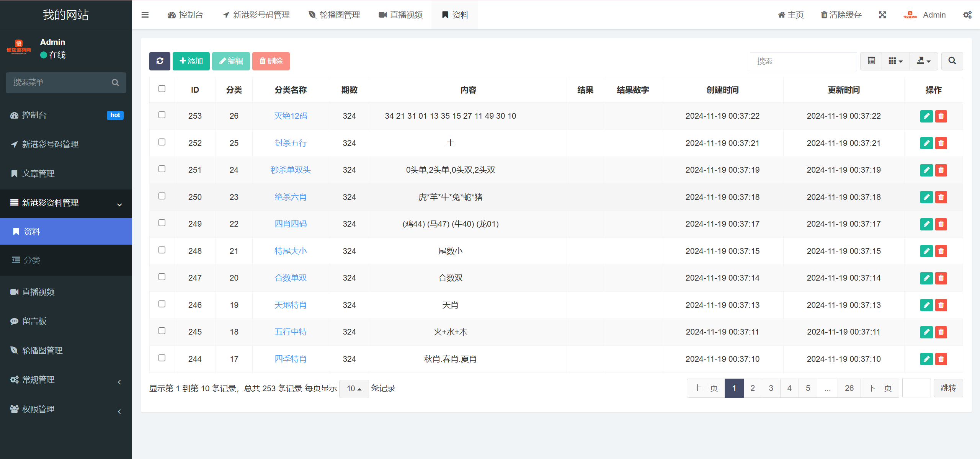This screenshot has width=980, height=459.
Task: Click the fullscreen expand icon in header
Action: coord(882,15)
